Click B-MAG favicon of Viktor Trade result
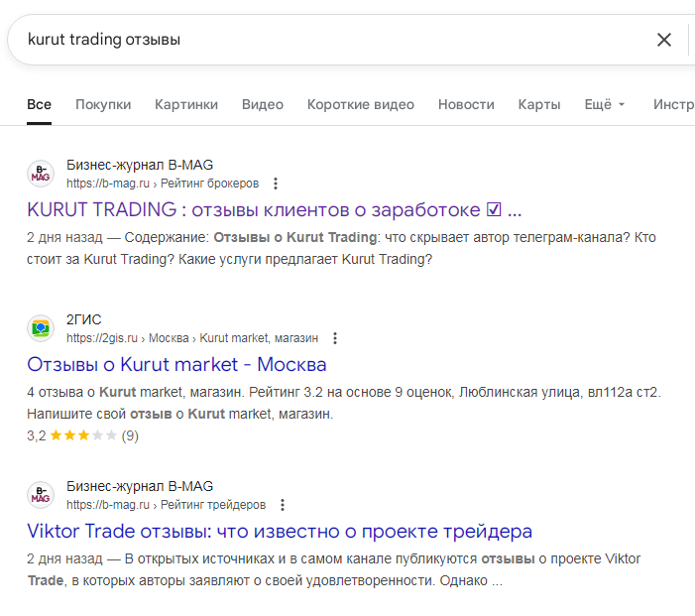This screenshot has width=695, height=616. point(41,494)
